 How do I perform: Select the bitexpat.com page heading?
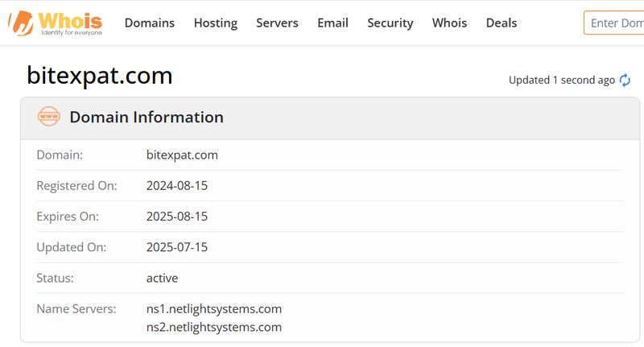(99, 76)
